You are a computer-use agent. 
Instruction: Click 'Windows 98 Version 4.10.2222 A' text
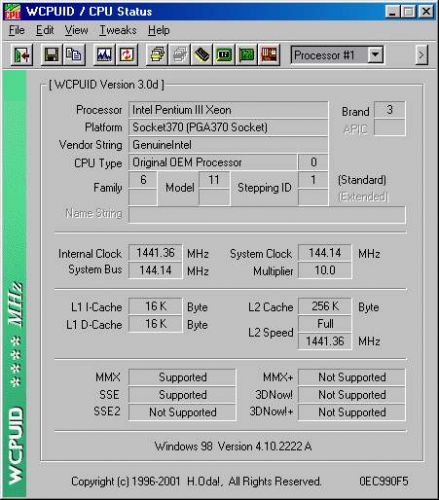tap(233, 446)
